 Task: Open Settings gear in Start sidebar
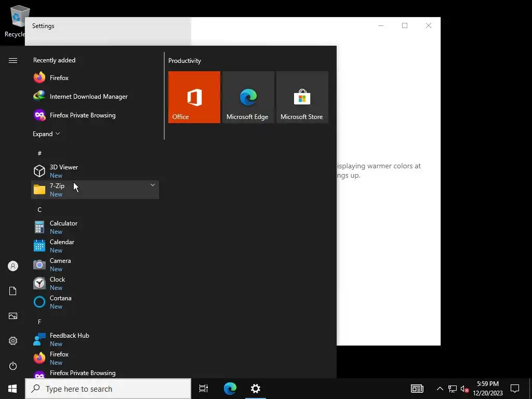tap(13, 341)
